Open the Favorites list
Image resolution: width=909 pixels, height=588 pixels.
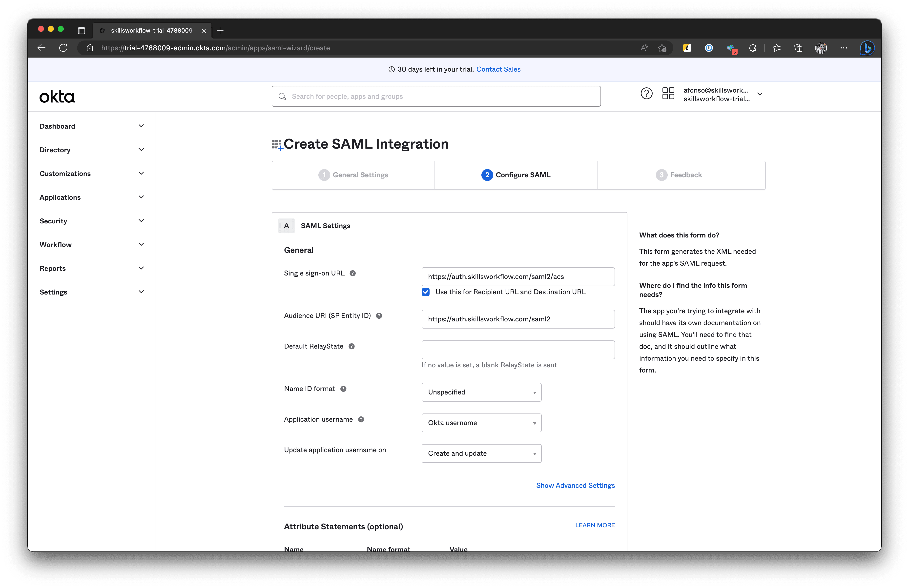pyautogui.click(x=776, y=48)
